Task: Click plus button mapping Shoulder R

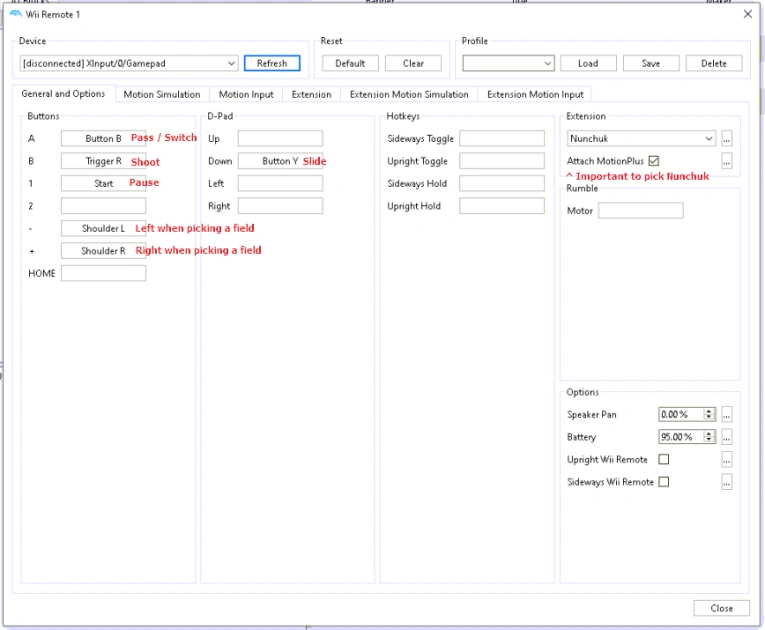Action: coord(103,251)
